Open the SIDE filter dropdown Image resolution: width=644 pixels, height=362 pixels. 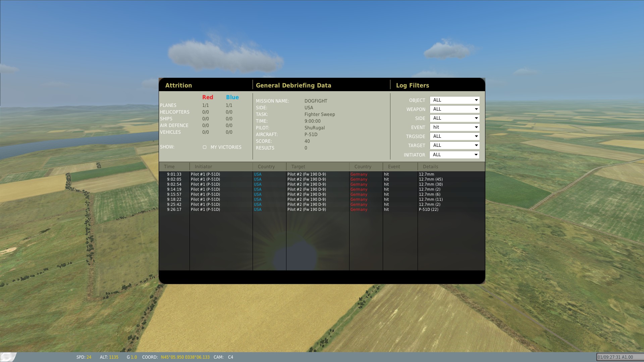pos(454,118)
